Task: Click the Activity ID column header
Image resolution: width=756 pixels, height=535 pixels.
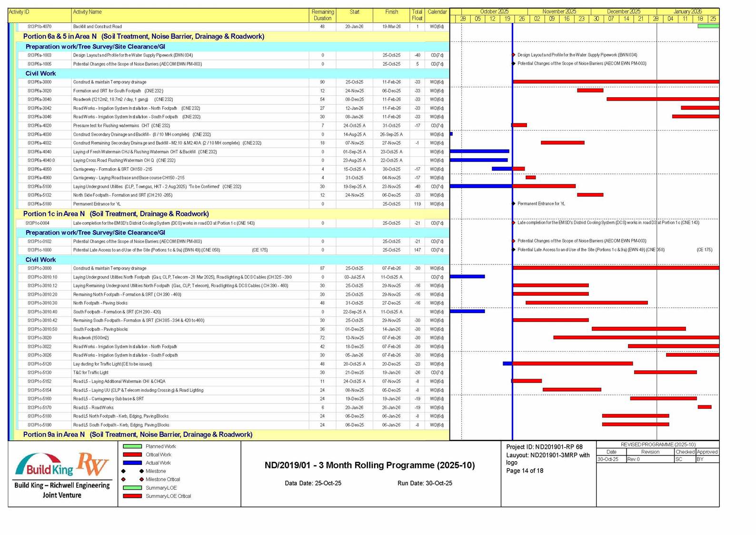Action: 19,12
